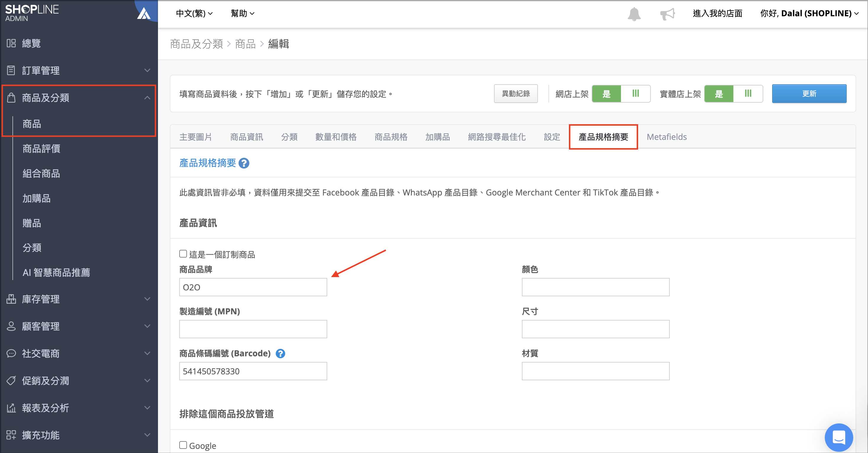868x453 pixels.
Task: Select 商品 submenu item in sidebar
Action: click(32, 124)
